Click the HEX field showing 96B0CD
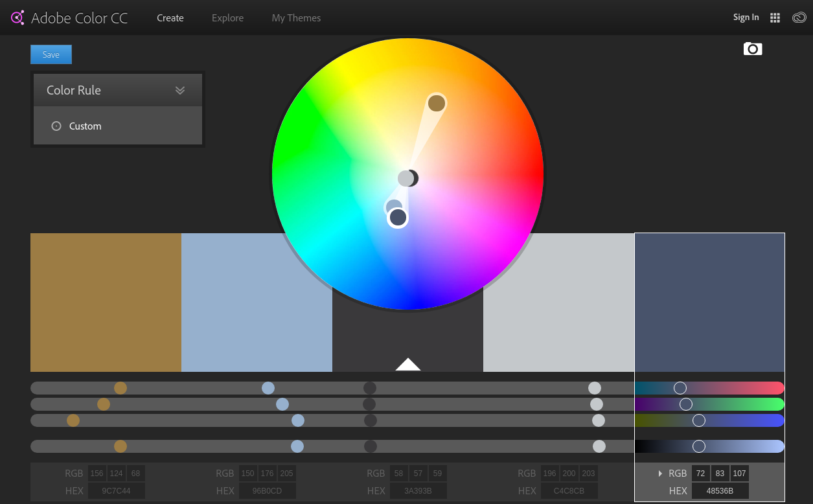 click(x=268, y=491)
